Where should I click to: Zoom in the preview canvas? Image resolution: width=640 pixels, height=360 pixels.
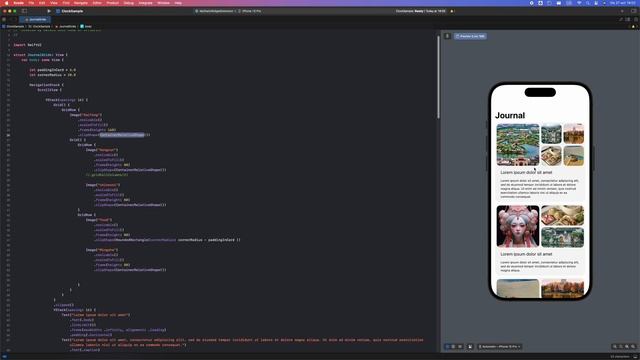pyautogui.click(x=633, y=347)
